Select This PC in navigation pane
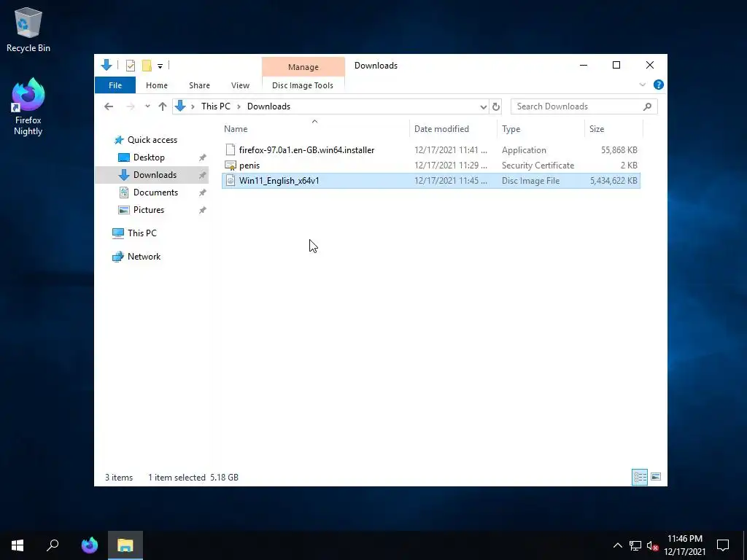The height and width of the screenshot is (560, 747). pos(142,233)
